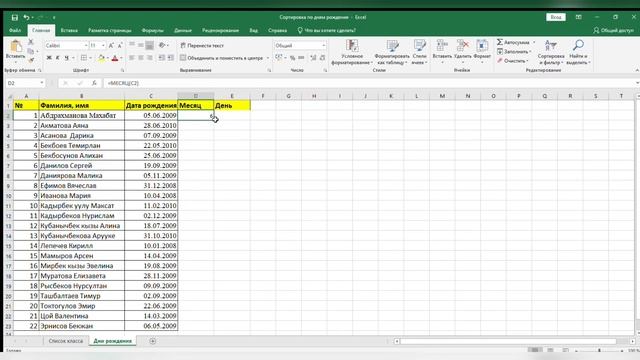The height and width of the screenshot is (360, 640).
Task: Click the Borders grid icon
Action: click(x=84, y=58)
